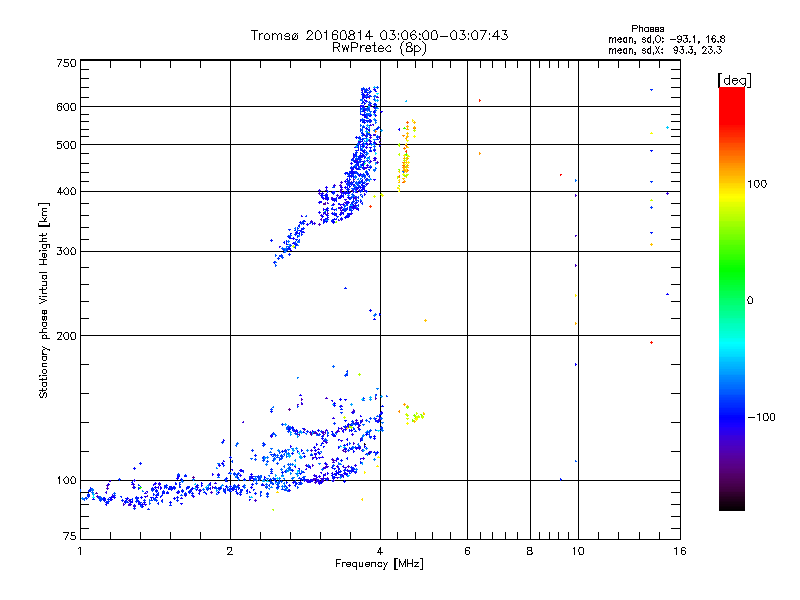Click the y-axis tick label "600"
The height and width of the screenshot is (600, 800).
(x=66, y=107)
